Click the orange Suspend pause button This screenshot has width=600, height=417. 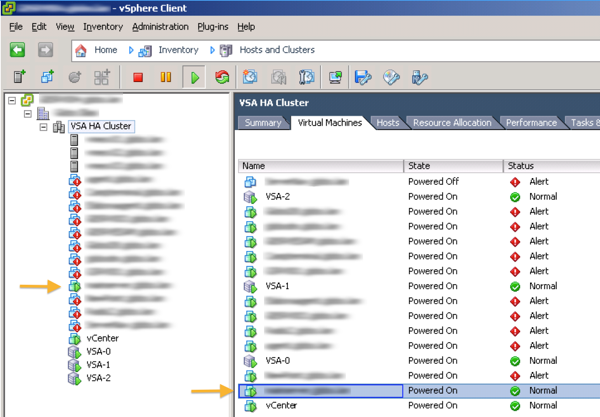click(x=166, y=77)
